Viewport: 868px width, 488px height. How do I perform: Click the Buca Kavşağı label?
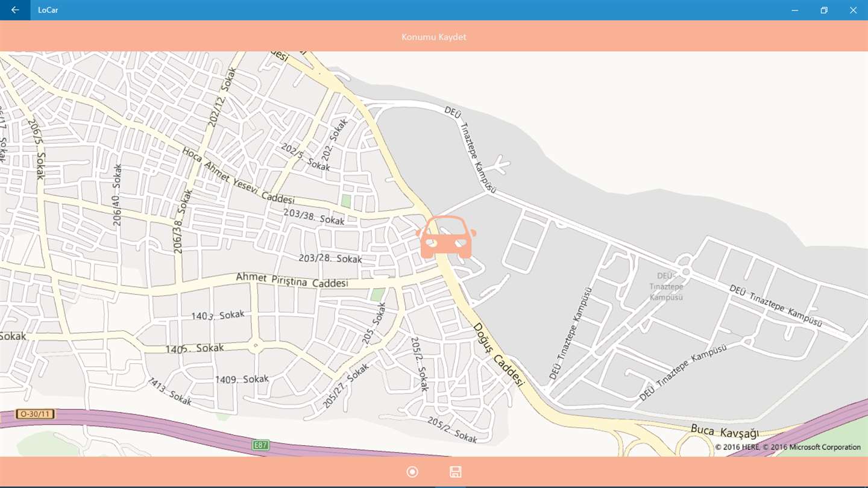tap(725, 431)
